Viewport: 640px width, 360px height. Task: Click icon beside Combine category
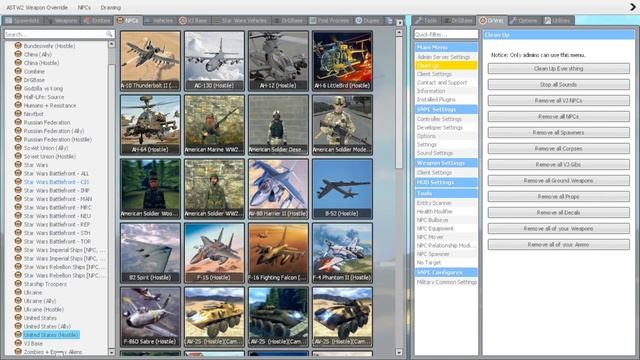click(x=18, y=71)
